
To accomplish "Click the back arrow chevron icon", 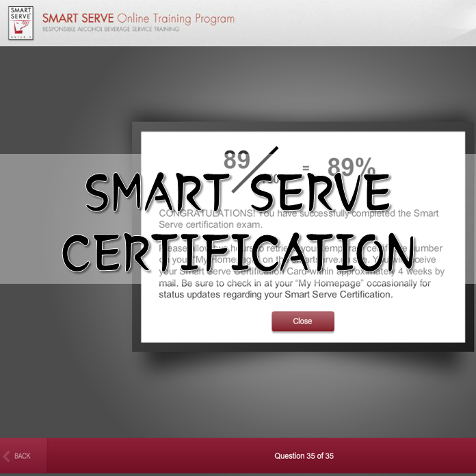I will coord(6,456).
